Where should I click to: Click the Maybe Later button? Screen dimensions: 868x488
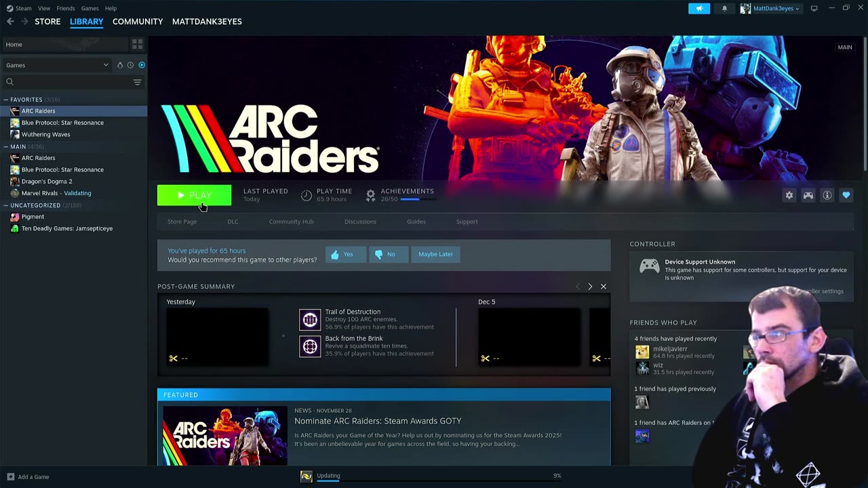coord(435,254)
